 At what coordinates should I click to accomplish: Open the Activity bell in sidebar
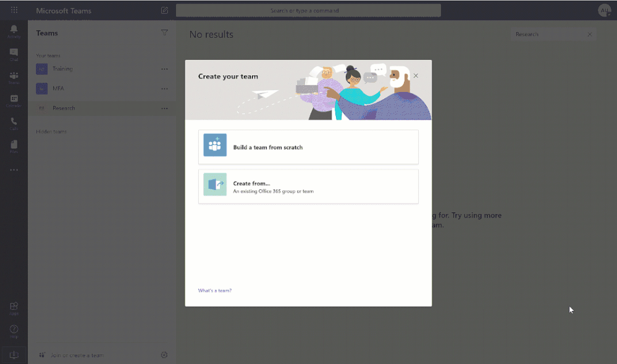(x=14, y=31)
